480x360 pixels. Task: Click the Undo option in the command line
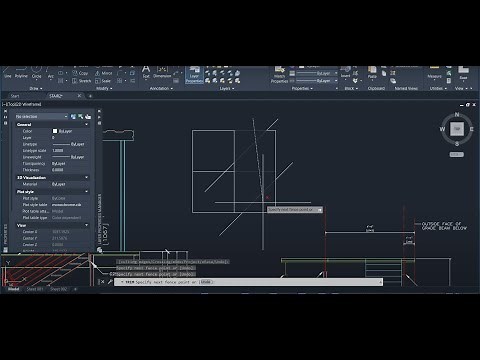click(x=206, y=282)
